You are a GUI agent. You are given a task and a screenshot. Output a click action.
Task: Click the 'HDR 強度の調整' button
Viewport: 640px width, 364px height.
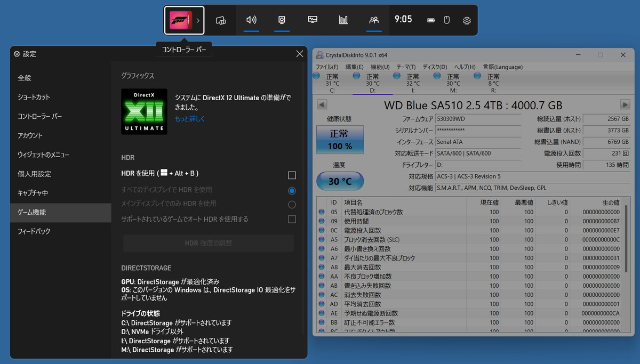[209, 243]
